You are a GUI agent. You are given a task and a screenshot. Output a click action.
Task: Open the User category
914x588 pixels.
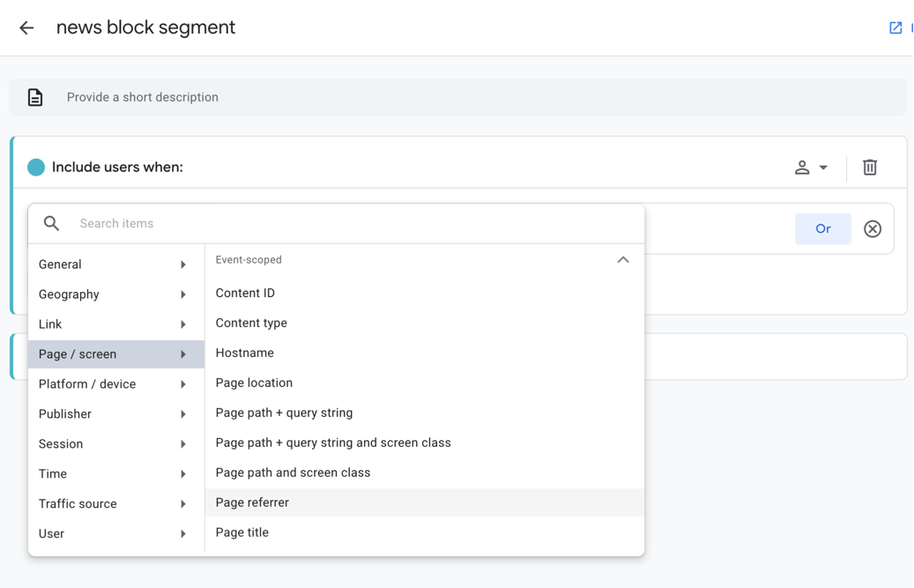click(x=116, y=534)
